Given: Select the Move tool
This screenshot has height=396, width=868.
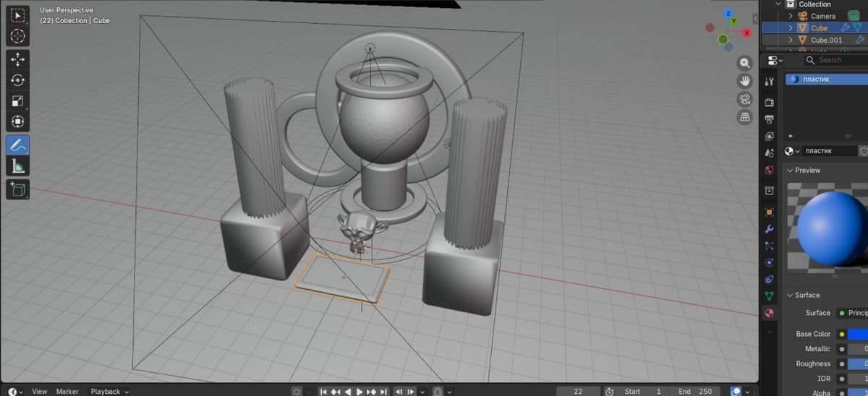Looking at the screenshot, I should pyautogui.click(x=19, y=59).
